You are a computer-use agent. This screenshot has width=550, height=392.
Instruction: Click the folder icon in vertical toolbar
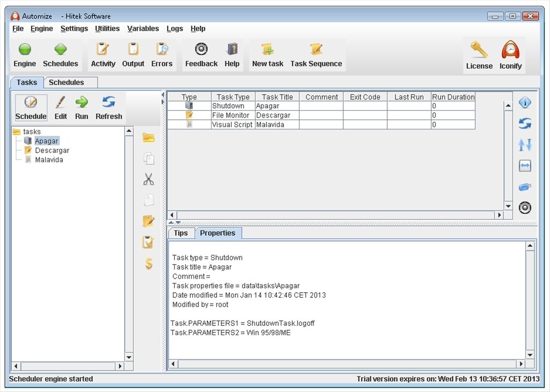tap(148, 138)
